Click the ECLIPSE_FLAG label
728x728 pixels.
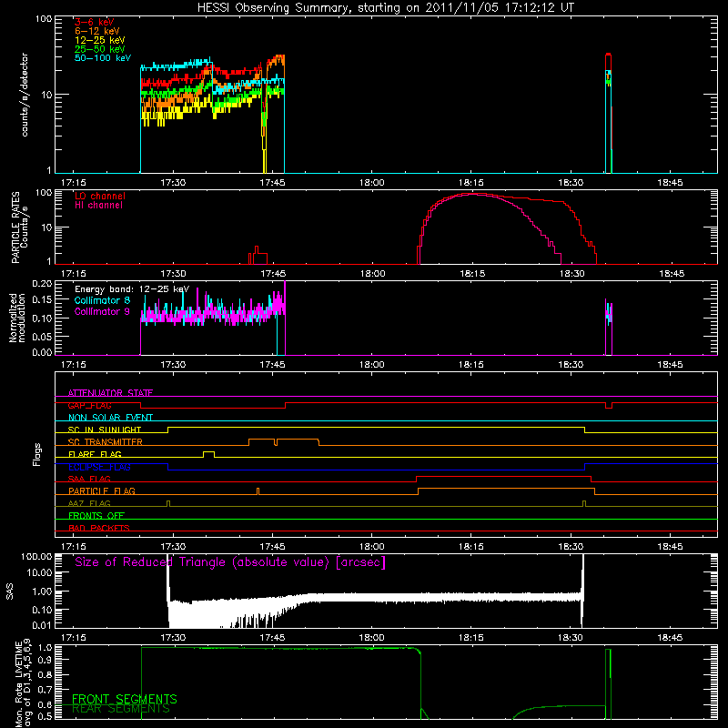tap(99, 467)
